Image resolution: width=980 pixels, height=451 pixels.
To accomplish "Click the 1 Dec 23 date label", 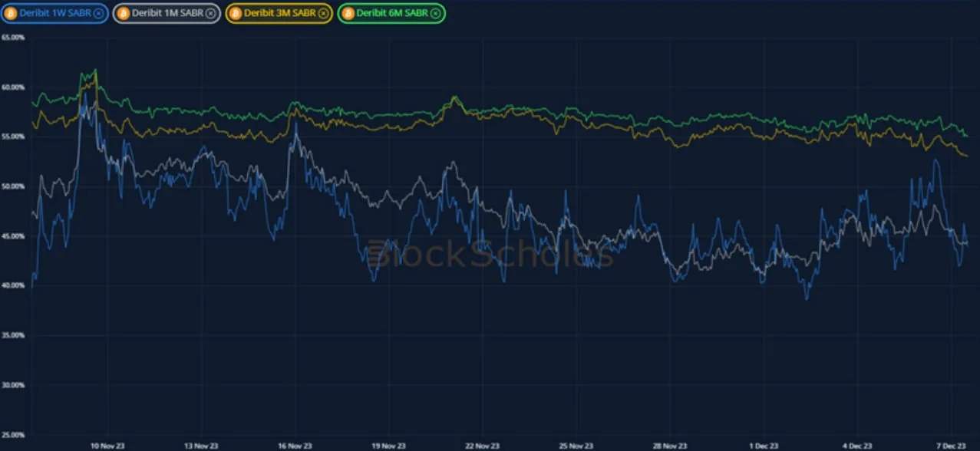I will [x=764, y=446].
